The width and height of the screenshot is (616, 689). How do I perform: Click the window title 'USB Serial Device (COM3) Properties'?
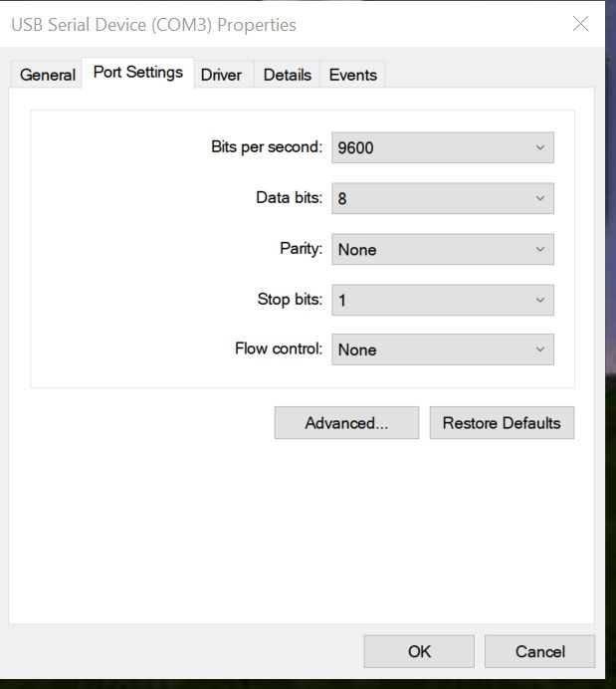pyautogui.click(x=153, y=25)
